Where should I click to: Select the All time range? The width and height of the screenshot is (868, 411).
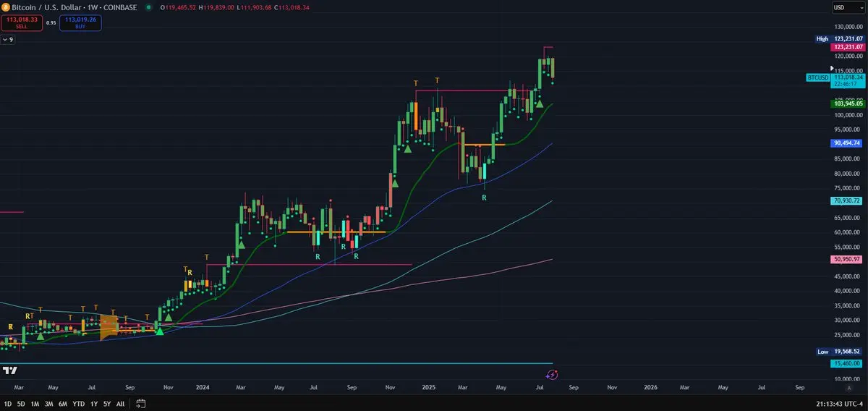[120, 403]
